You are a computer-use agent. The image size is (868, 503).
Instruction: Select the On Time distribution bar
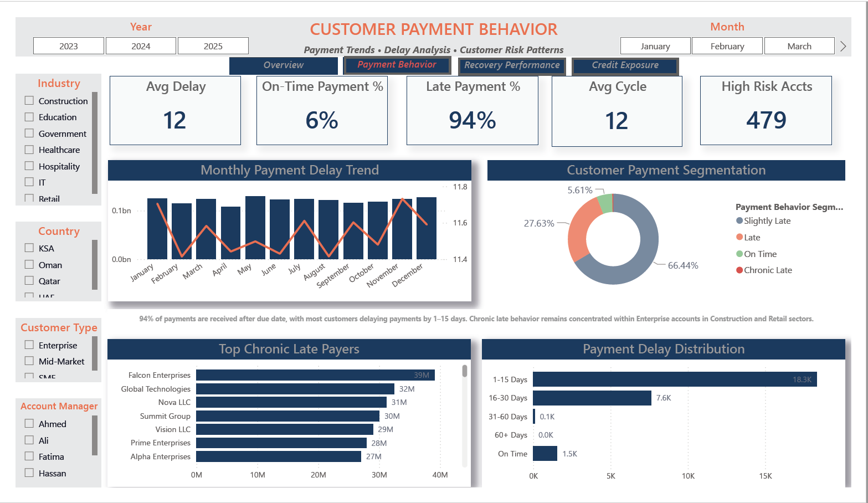545,453
